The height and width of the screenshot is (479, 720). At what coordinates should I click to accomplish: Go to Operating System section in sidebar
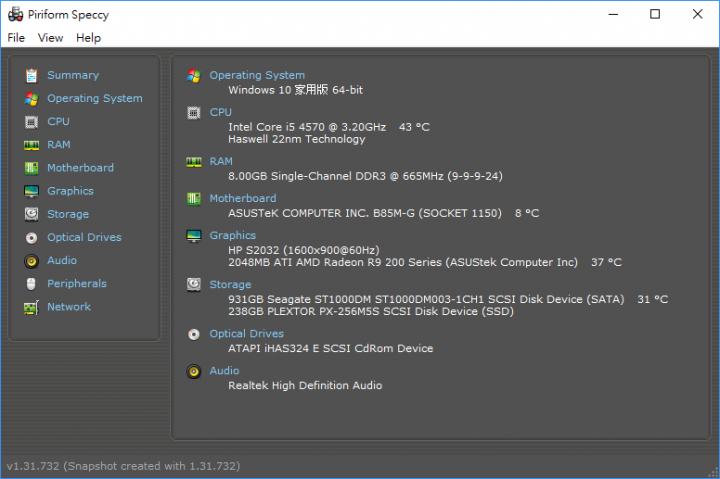point(95,98)
